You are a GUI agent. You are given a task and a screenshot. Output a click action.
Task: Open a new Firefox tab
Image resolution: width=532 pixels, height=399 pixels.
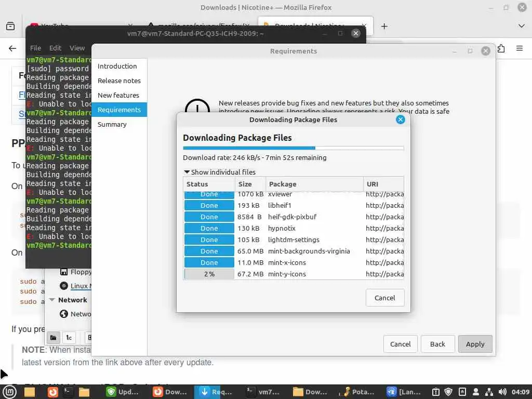[384, 26]
